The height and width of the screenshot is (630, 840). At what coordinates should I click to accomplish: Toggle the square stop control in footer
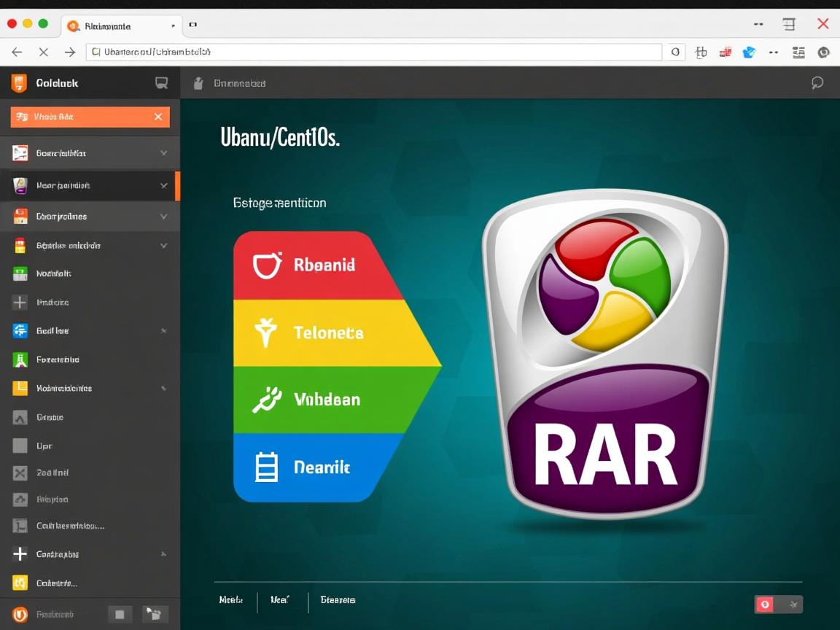coord(120,614)
